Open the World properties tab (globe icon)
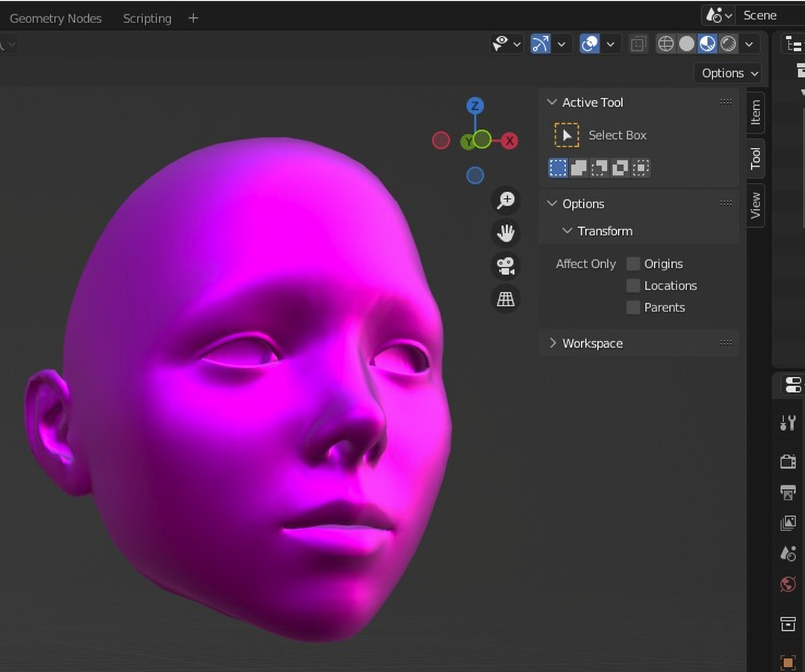Screen dimensions: 805x672 coord(788,584)
